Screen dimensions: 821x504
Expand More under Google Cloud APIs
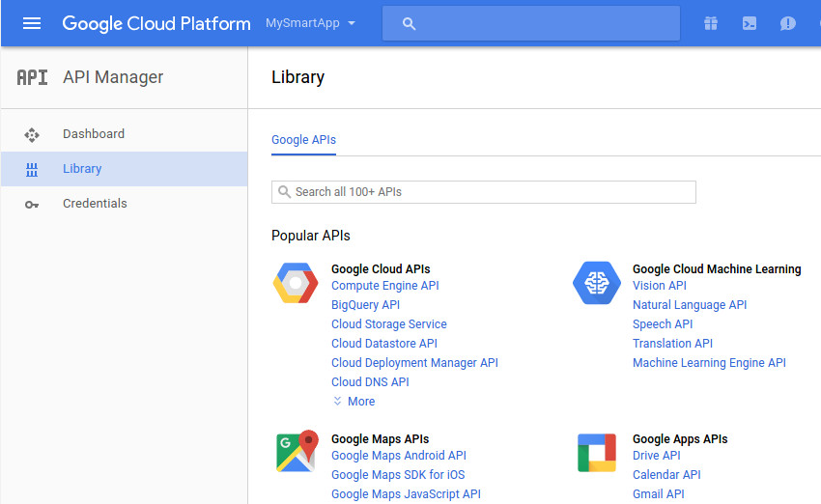click(x=354, y=401)
